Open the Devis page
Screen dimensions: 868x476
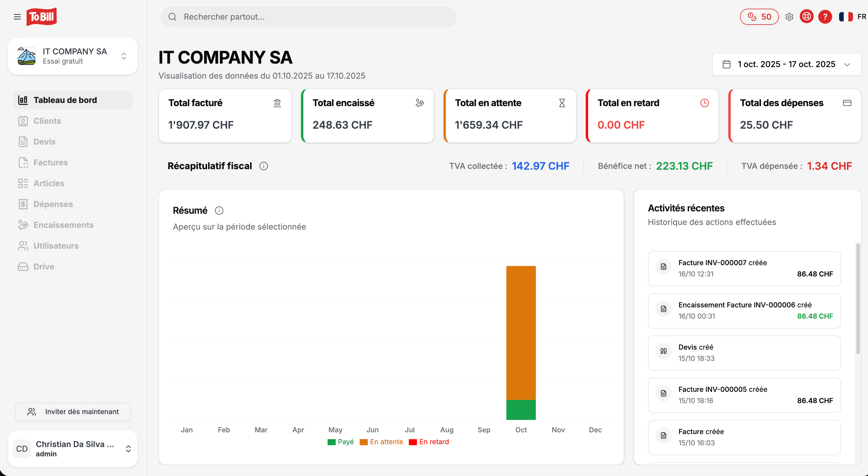[44, 142]
